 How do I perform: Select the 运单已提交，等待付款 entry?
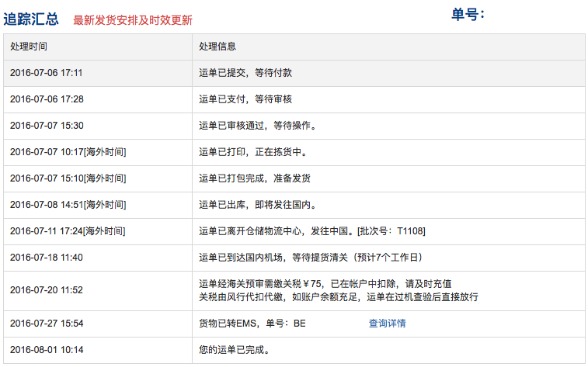[245, 73]
